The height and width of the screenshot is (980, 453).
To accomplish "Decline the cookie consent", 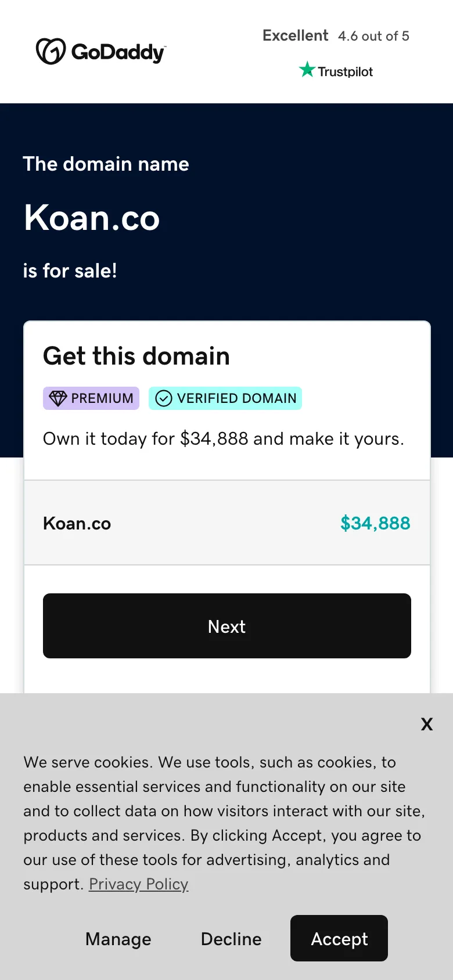I will 231,938.
